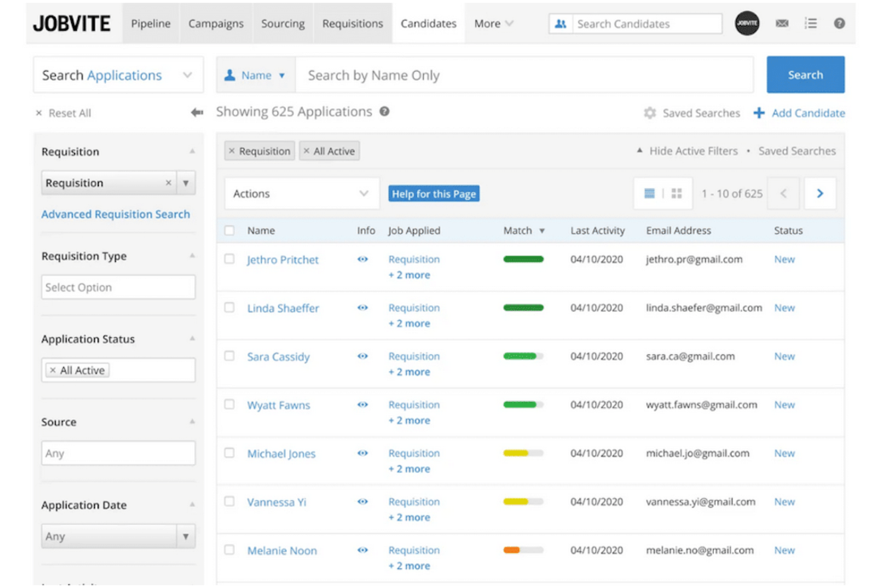The image size is (882, 588).
Task: Go to the Pipeline tab
Action: coord(151,23)
